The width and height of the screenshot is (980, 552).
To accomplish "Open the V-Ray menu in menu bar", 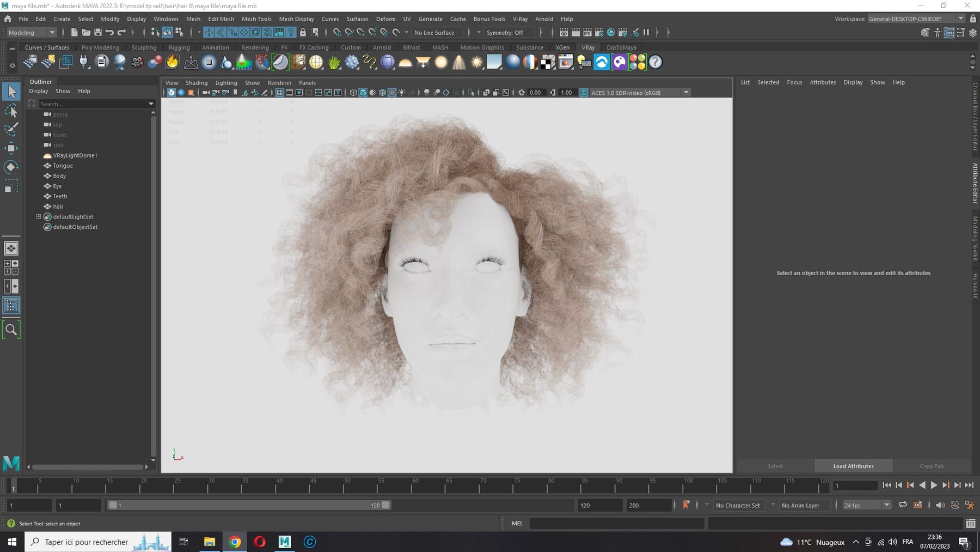I will click(520, 19).
